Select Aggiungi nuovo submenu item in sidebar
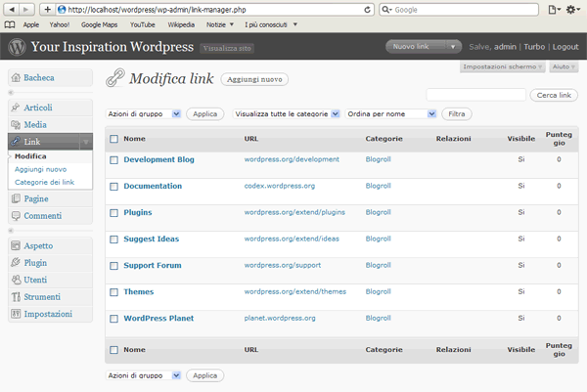The height and width of the screenshot is (392, 587). pos(40,169)
